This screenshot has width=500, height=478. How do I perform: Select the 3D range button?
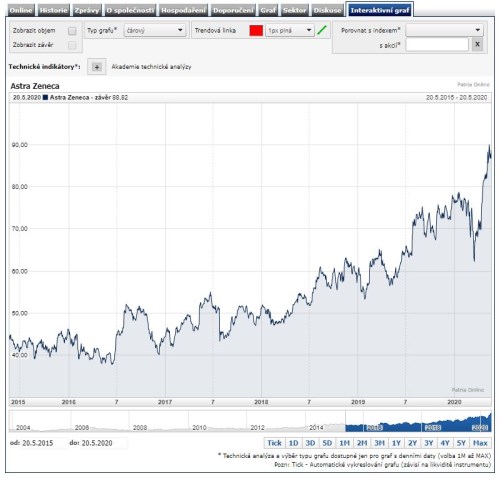click(310, 443)
